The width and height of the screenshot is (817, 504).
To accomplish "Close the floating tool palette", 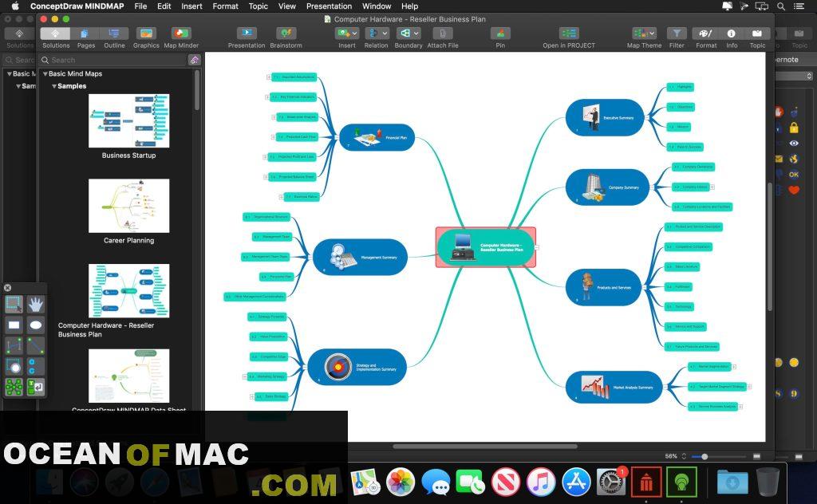I will click(7, 287).
